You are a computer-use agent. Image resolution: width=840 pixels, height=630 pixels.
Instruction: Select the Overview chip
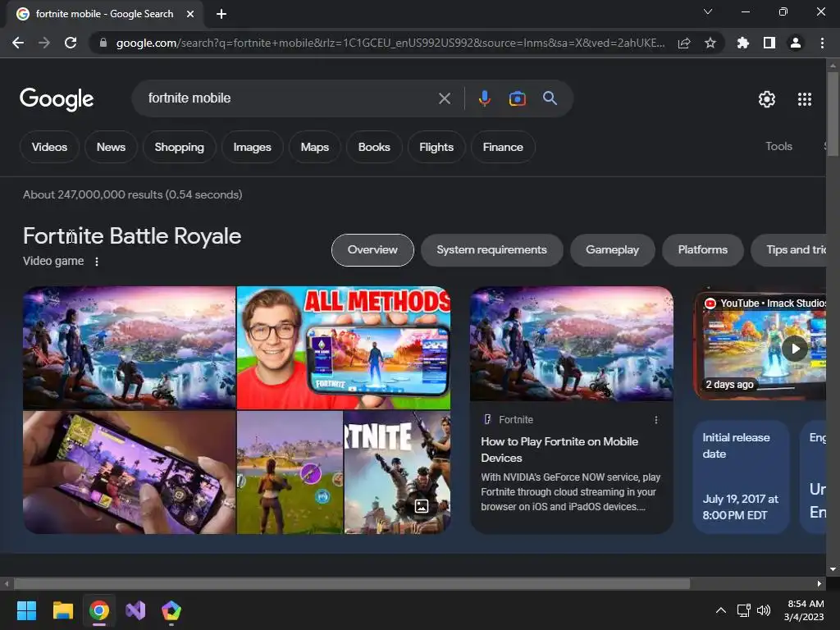point(372,250)
